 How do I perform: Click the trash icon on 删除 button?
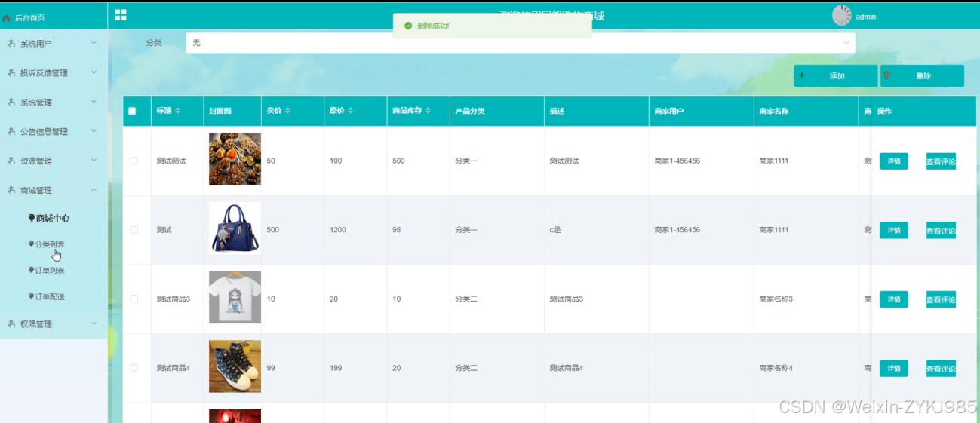coord(887,75)
